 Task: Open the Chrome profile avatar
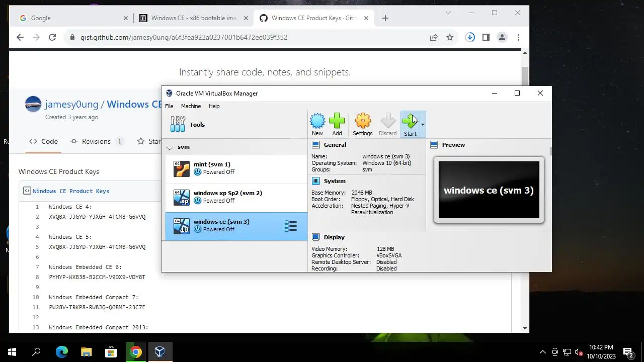pos(502,37)
